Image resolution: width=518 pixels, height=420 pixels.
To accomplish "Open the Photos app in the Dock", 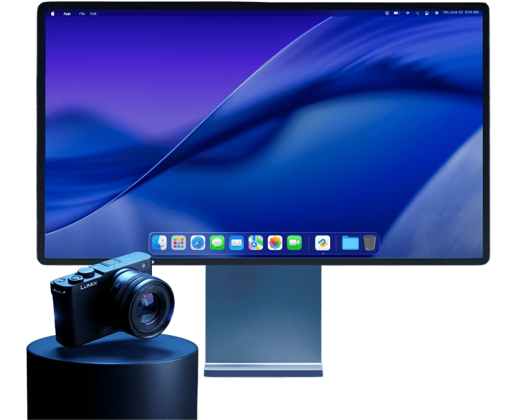I will point(275,243).
